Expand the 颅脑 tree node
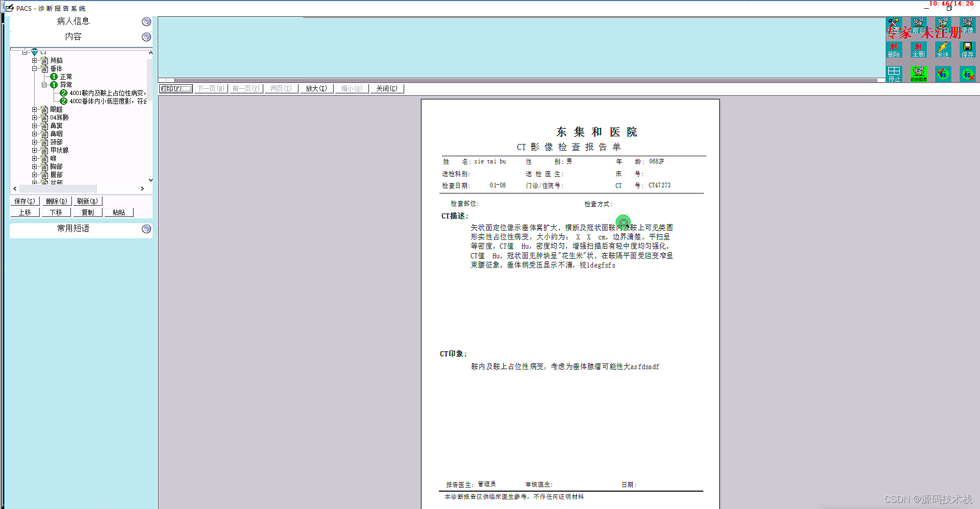The image size is (980, 509). click(x=35, y=60)
